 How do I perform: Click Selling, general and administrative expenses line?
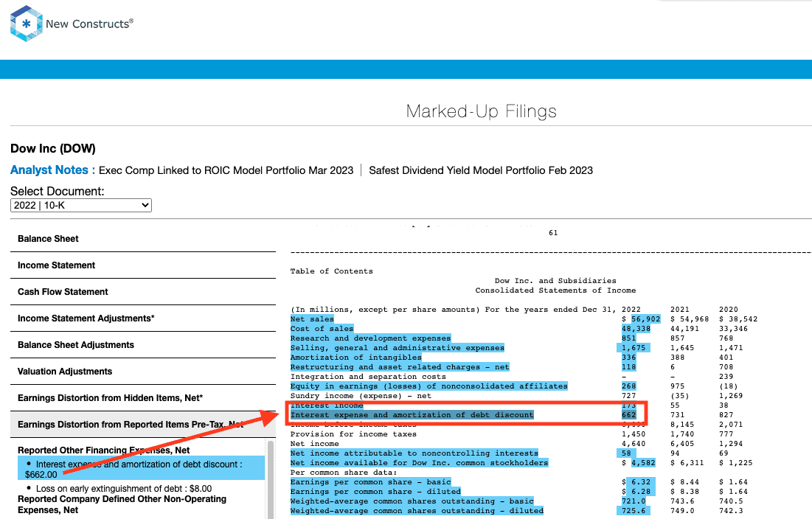398,348
